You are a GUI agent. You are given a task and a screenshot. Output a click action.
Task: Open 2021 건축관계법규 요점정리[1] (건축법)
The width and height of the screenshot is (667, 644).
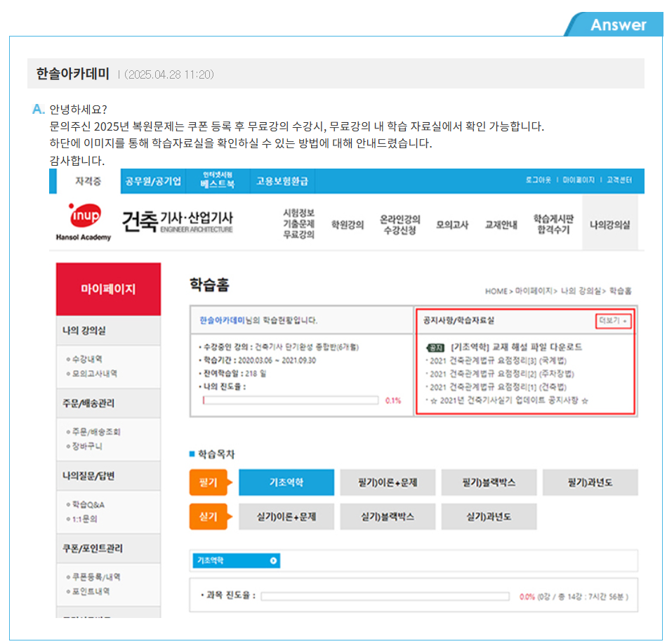498,387
